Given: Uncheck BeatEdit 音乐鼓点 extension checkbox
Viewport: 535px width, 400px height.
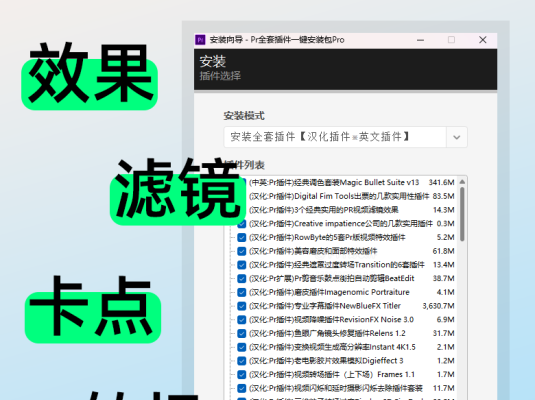Looking at the screenshot, I should pos(242,278).
